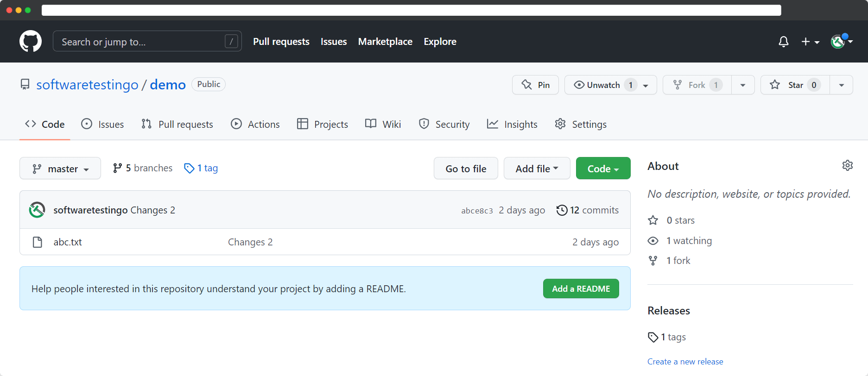The image size is (868, 376).
Task: Open the abc.txt row Changes 2 commit
Action: pyautogui.click(x=250, y=242)
